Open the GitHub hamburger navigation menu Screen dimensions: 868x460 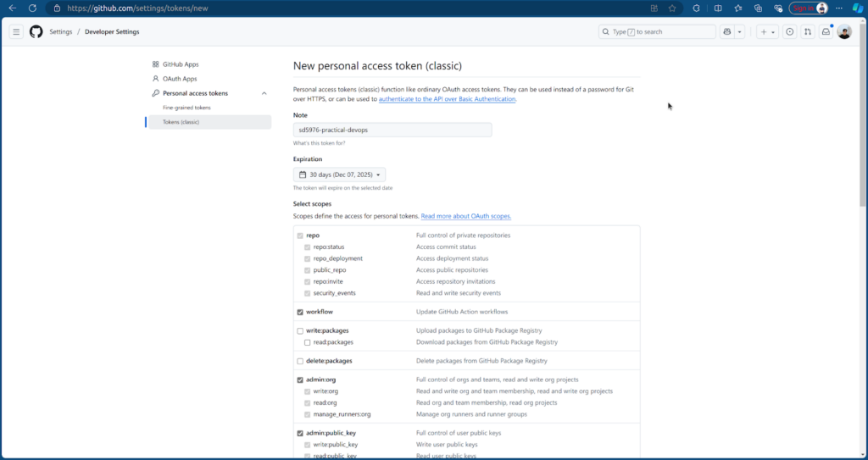pos(15,32)
